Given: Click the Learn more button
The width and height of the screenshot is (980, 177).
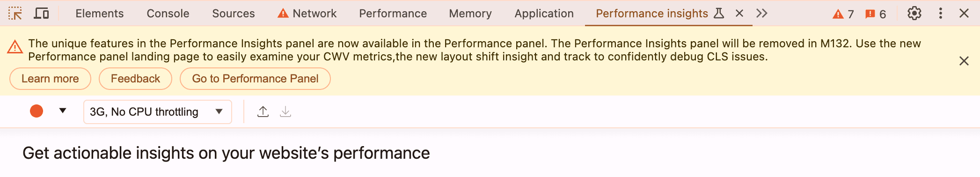Looking at the screenshot, I should click(x=50, y=79).
